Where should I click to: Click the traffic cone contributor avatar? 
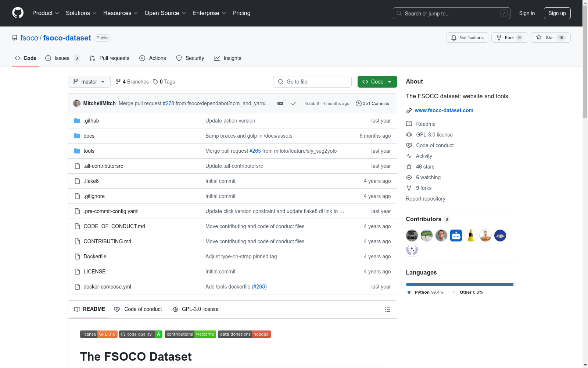[471, 236]
